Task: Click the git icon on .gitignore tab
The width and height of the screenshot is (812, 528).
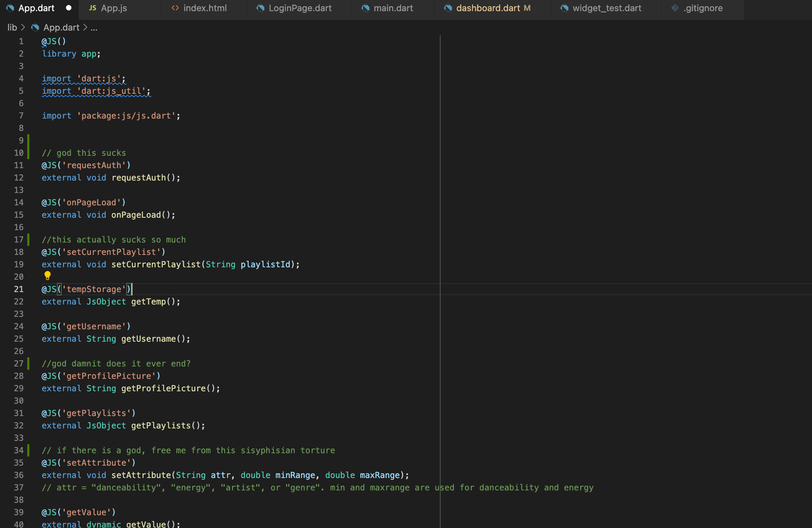Action: coord(675,8)
